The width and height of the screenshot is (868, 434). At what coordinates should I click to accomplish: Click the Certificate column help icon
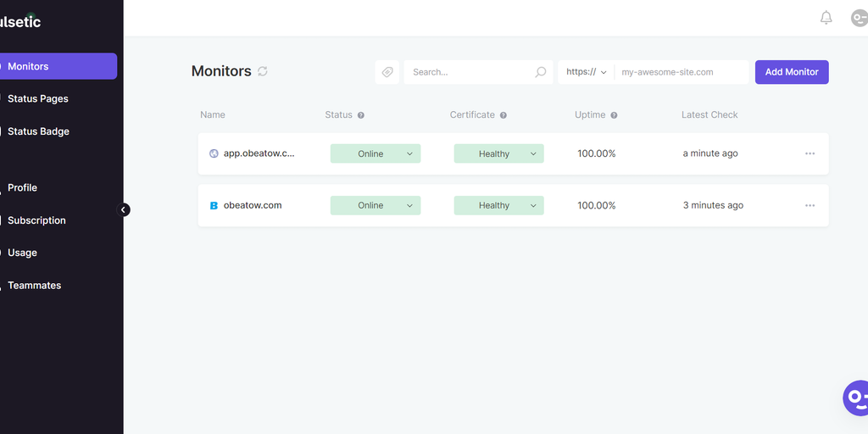click(504, 115)
